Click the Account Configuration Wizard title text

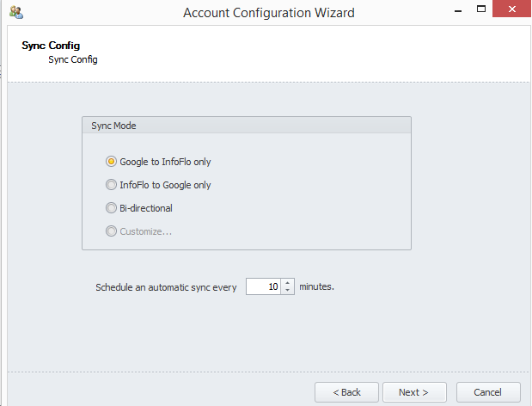coord(268,13)
